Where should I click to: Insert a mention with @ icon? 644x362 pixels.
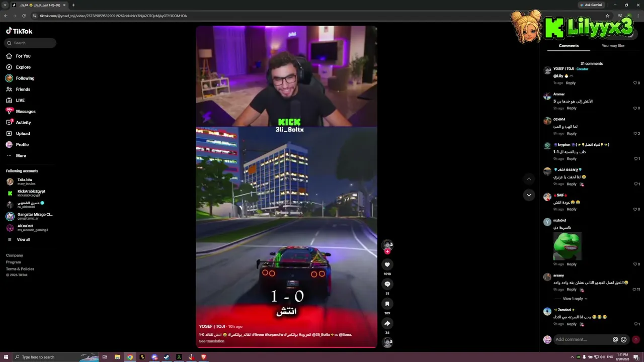click(615, 340)
